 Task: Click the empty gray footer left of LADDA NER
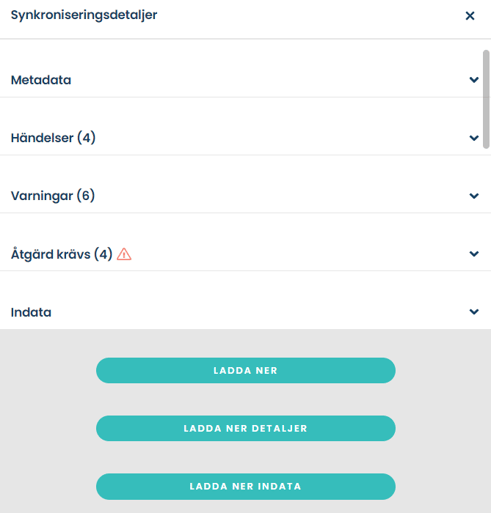48,370
